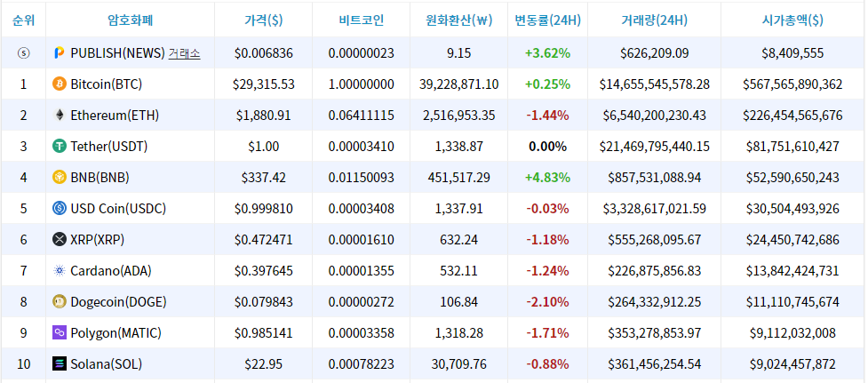The height and width of the screenshot is (383, 868).
Task: Click XRP price $0.472471
Action: [264, 240]
